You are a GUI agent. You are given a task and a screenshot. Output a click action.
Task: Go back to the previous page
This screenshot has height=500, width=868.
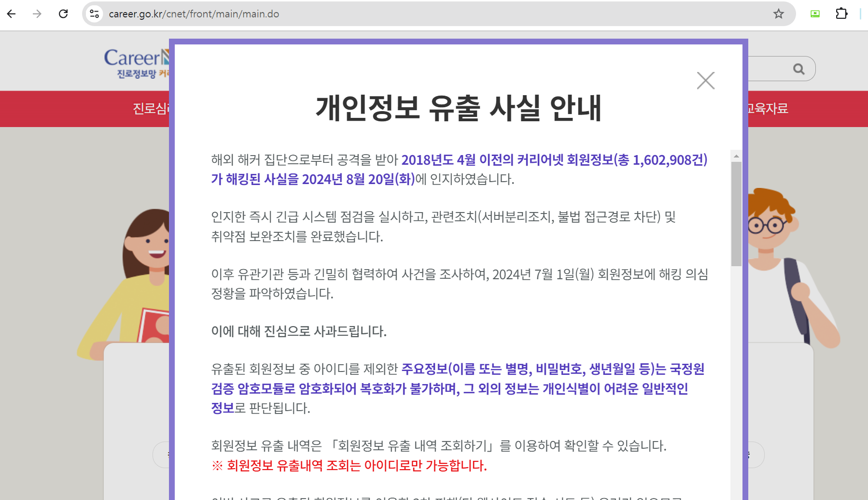click(x=12, y=14)
